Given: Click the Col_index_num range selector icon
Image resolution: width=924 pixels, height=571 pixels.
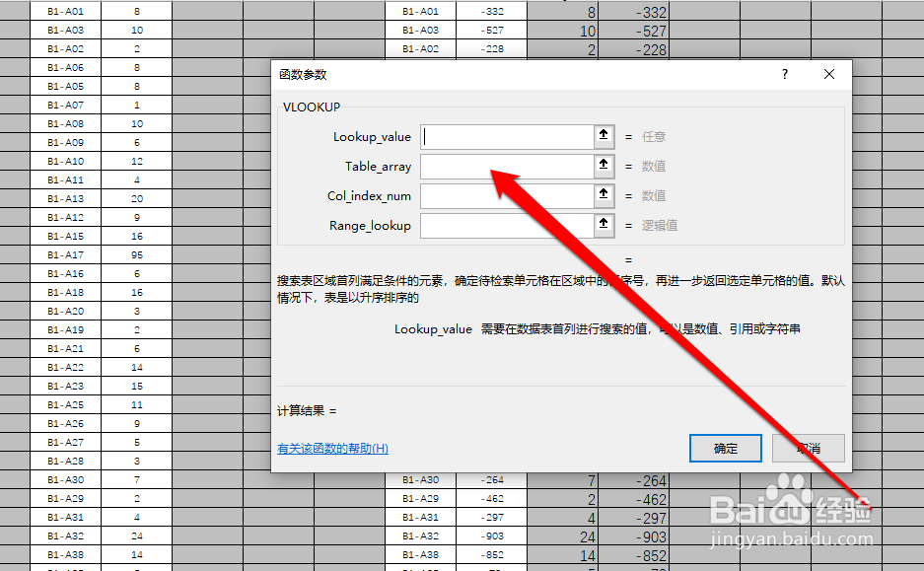Looking at the screenshot, I should 604,195.
